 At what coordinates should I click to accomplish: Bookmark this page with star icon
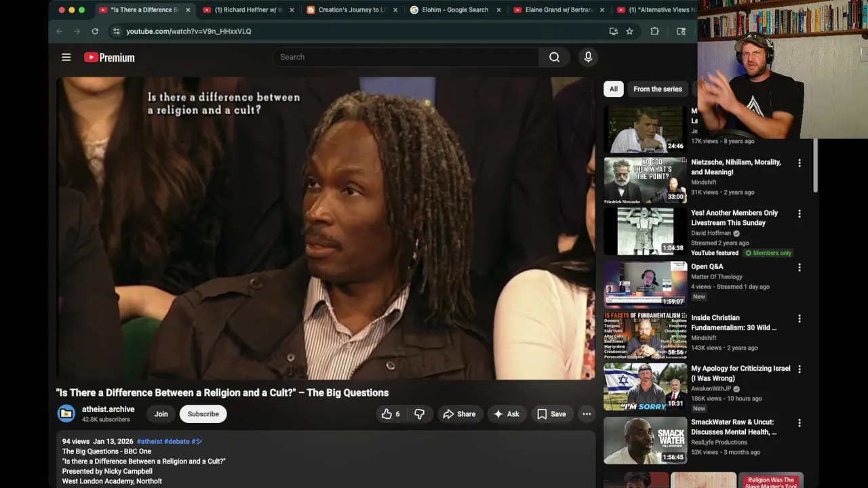(x=629, y=31)
